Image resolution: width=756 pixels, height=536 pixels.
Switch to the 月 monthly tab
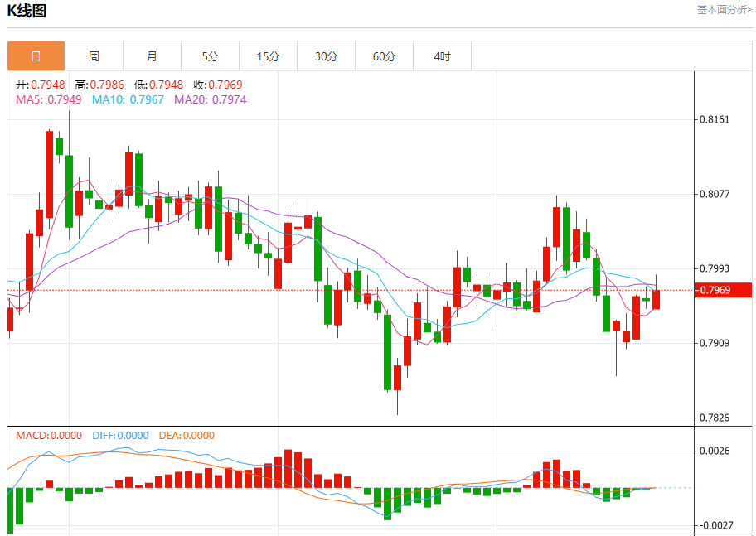point(152,56)
